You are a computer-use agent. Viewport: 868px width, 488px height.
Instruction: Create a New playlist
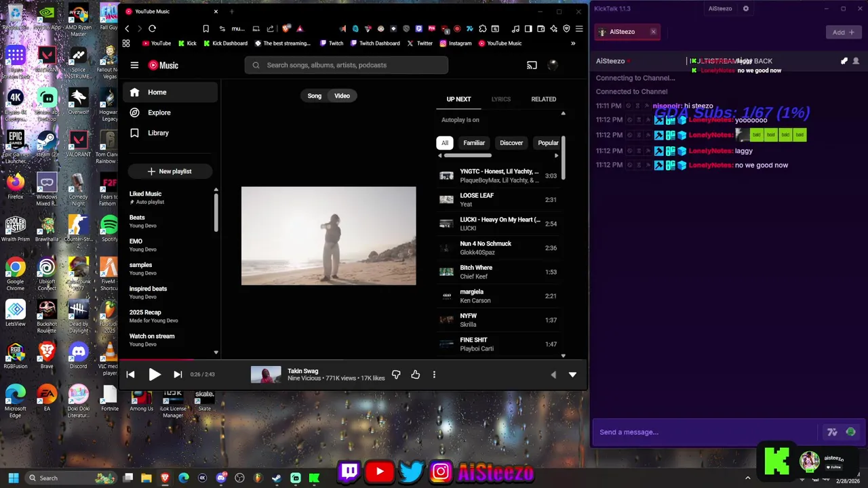[x=170, y=171]
